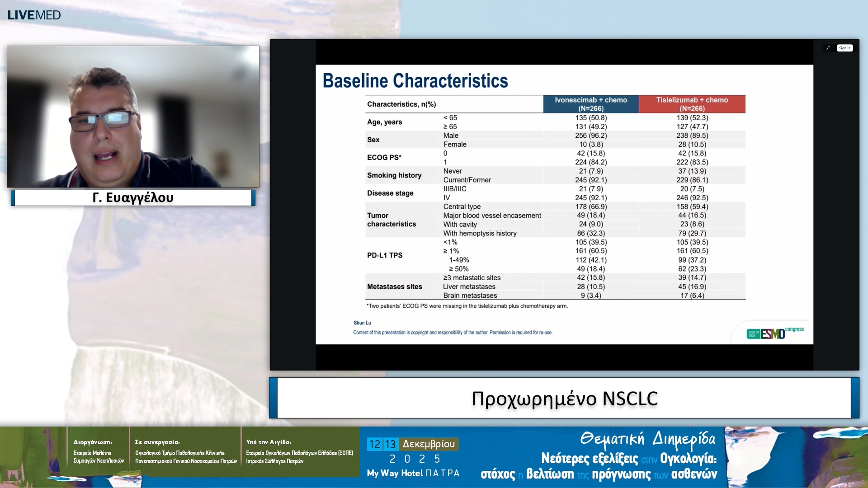868x488 pixels.
Task: Click the 12|13 Δεκεμβρίου date badge
Action: pyautogui.click(x=412, y=444)
